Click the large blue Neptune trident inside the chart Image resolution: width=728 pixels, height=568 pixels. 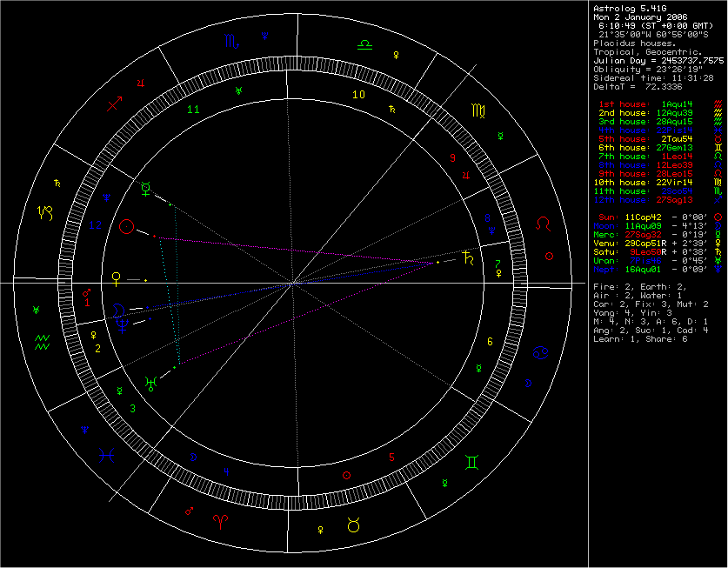pyautogui.click(x=122, y=325)
